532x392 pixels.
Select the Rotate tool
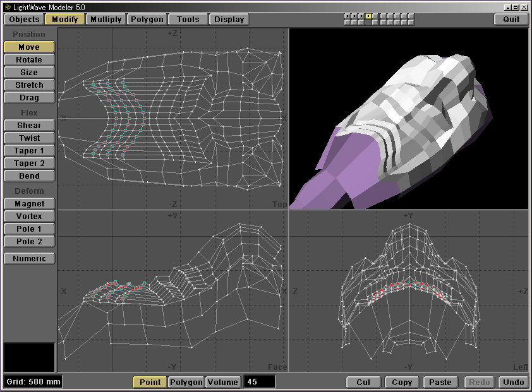(29, 60)
